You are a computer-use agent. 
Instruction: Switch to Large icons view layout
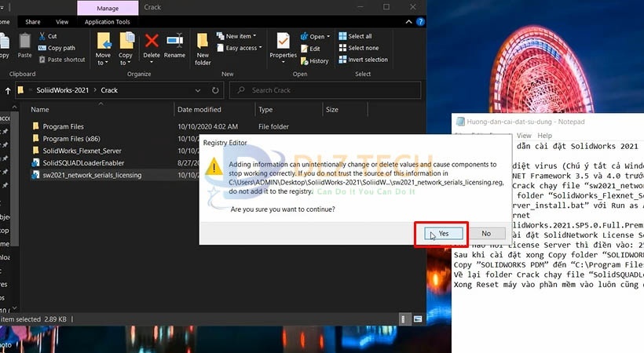pyautogui.click(x=418, y=319)
